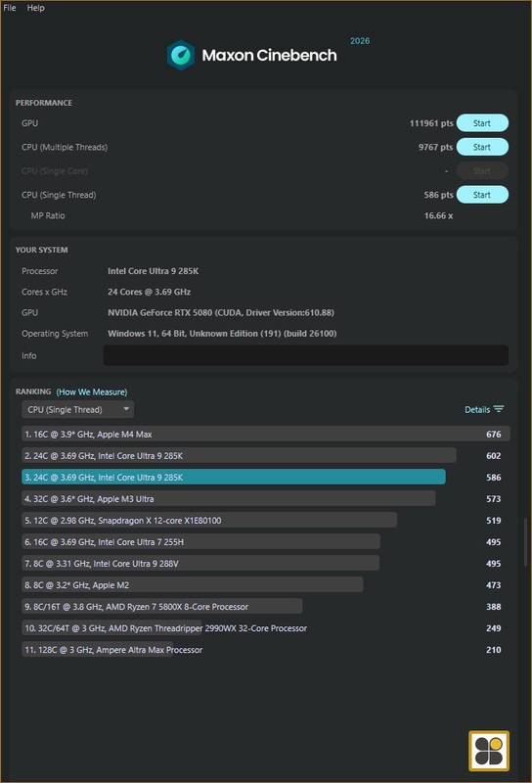Click the Maxon Cinebench logo icon
This screenshot has width=532, height=783.
point(180,55)
